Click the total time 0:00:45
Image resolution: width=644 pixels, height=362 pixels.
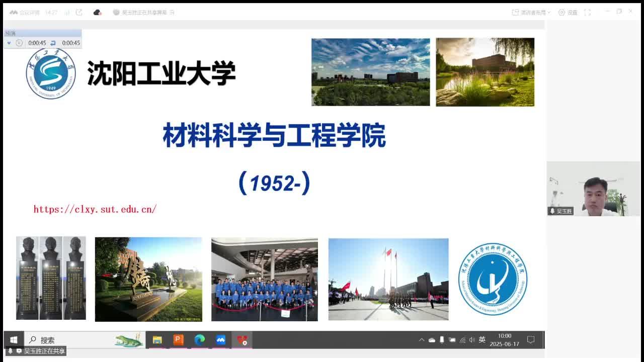pyautogui.click(x=71, y=43)
